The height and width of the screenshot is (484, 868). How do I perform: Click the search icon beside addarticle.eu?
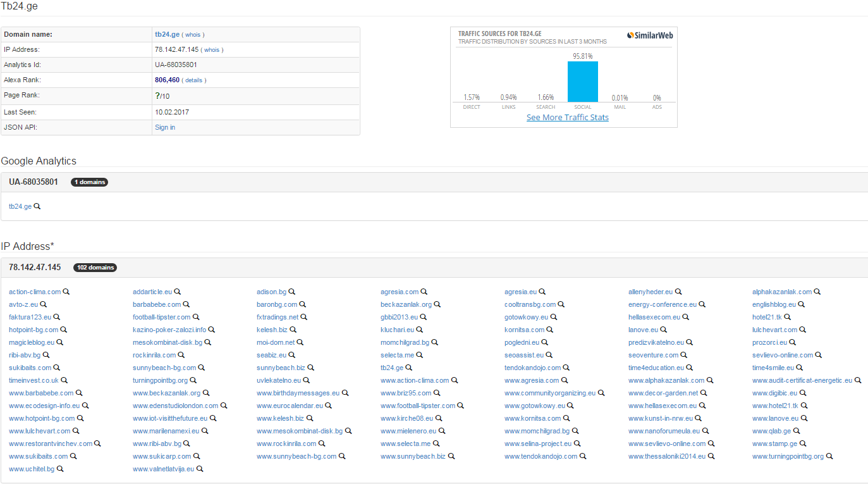(178, 292)
